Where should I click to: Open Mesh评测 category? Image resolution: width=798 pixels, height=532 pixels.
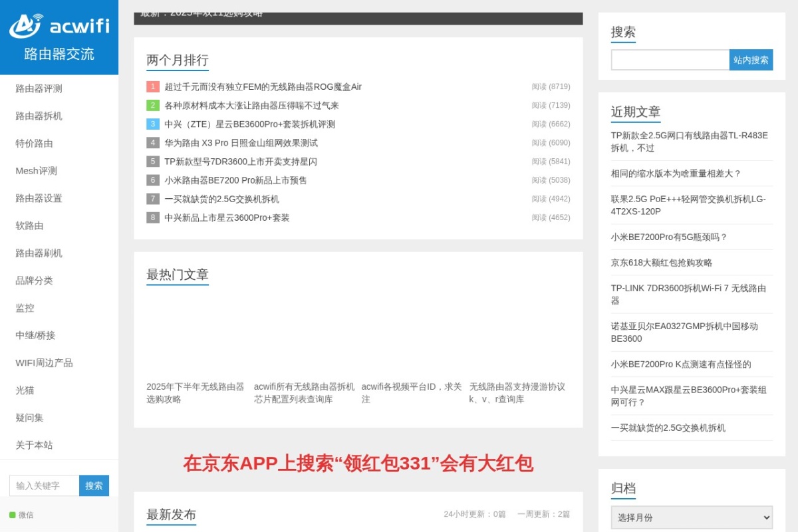pos(36,171)
